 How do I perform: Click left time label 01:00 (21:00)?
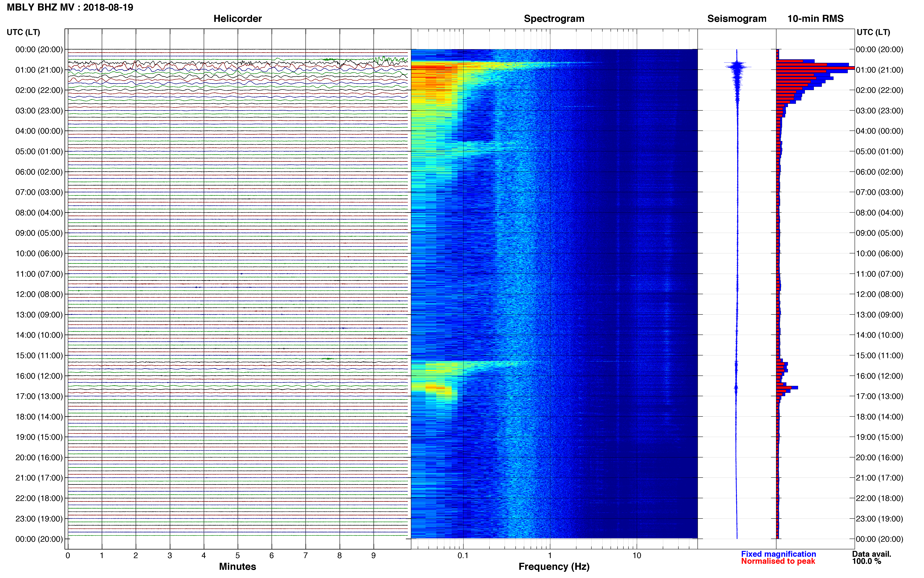39,70
